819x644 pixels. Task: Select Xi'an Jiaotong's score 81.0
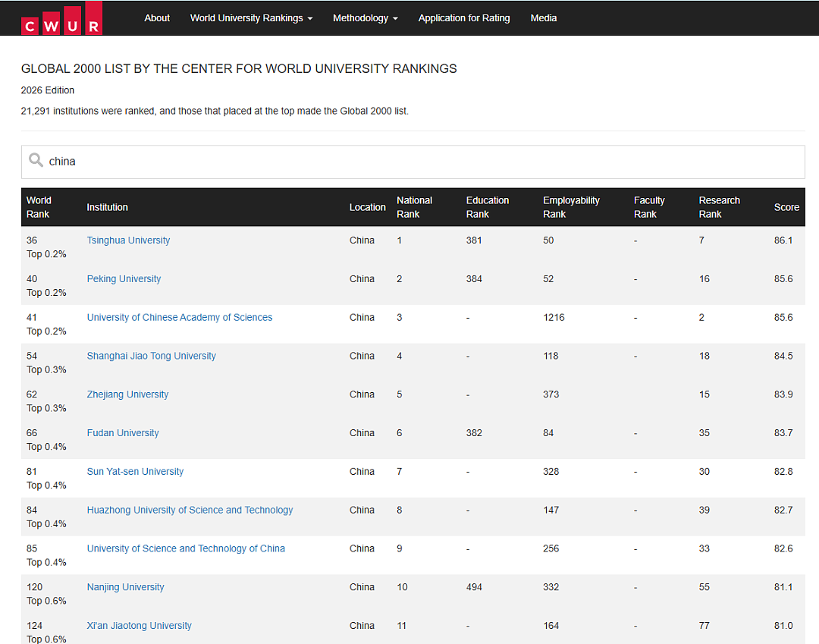pyautogui.click(x=783, y=626)
